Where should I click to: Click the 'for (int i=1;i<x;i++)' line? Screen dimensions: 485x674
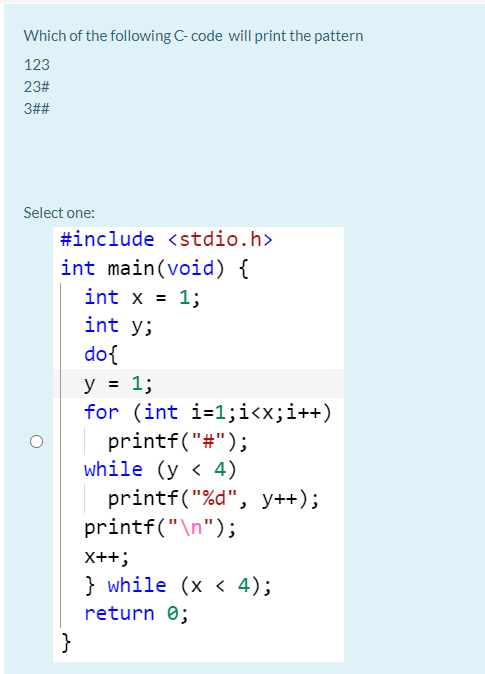[208, 412]
